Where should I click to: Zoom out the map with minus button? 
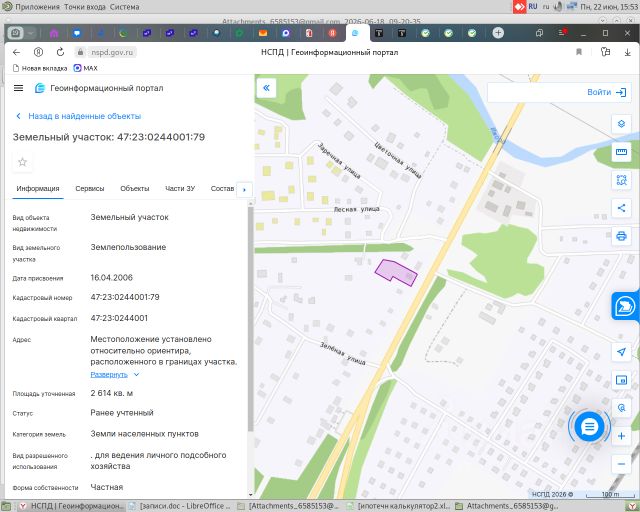coord(621,464)
